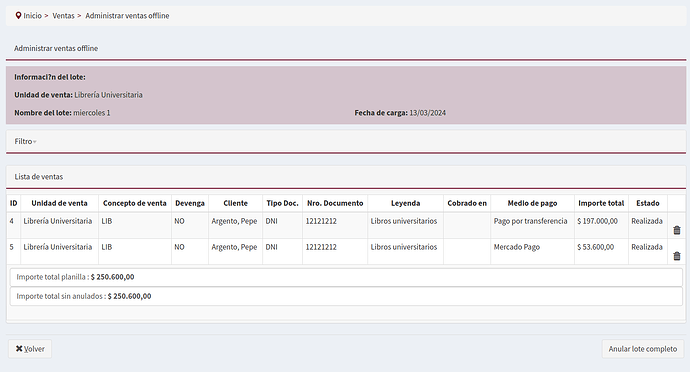
Task: Click Anular lote completo button
Action: [x=643, y=349]
